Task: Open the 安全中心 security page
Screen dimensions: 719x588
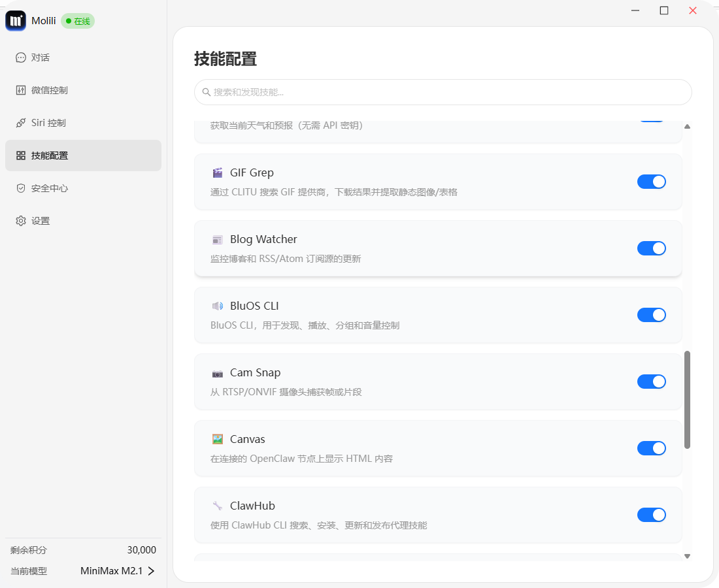Action: point(49,188)
